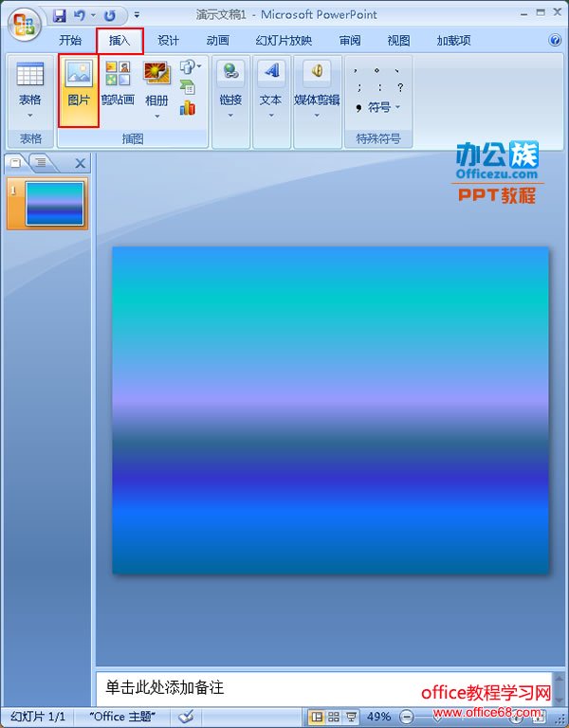Switch to the Outline pane tab
569x728 pixels.
pyautogui.click(x=42, y=162)
